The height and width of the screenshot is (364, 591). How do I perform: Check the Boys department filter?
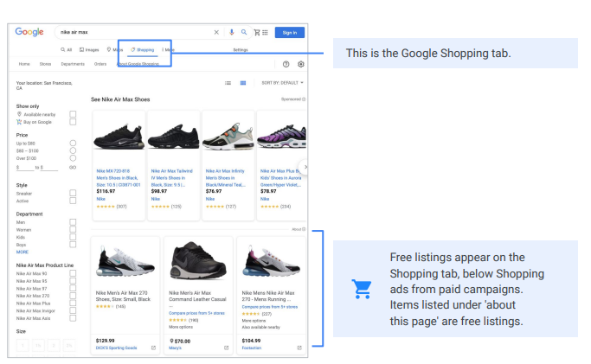click(x=73, y=245)
